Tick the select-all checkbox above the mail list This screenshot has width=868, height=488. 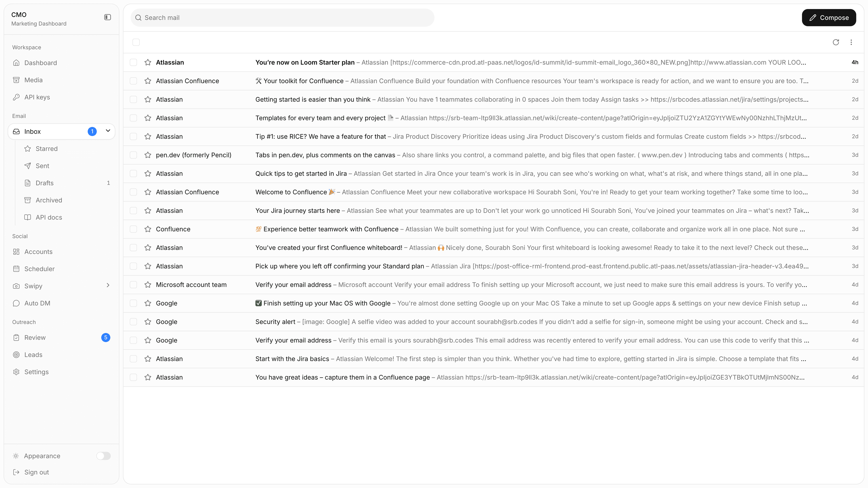click(136, 42)
